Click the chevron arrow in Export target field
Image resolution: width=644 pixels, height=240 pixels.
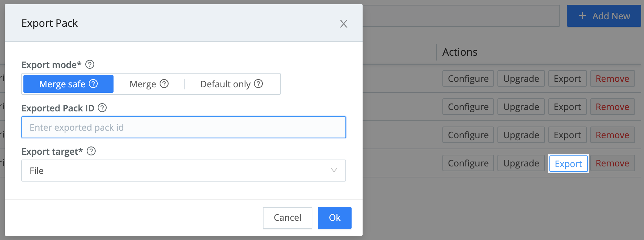[334, 170]
